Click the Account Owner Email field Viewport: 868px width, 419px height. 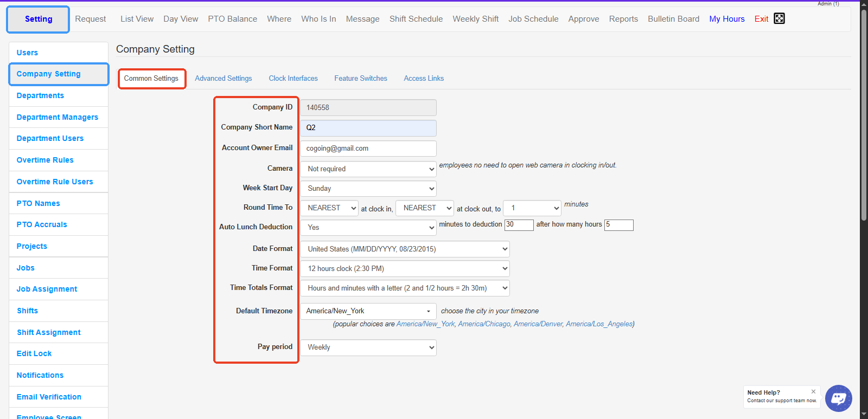[368, 149]
